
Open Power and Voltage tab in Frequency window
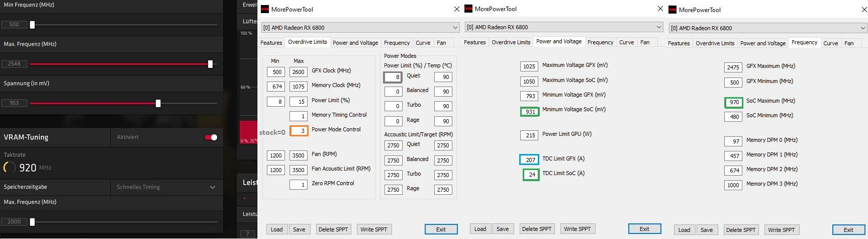[763, 43]
